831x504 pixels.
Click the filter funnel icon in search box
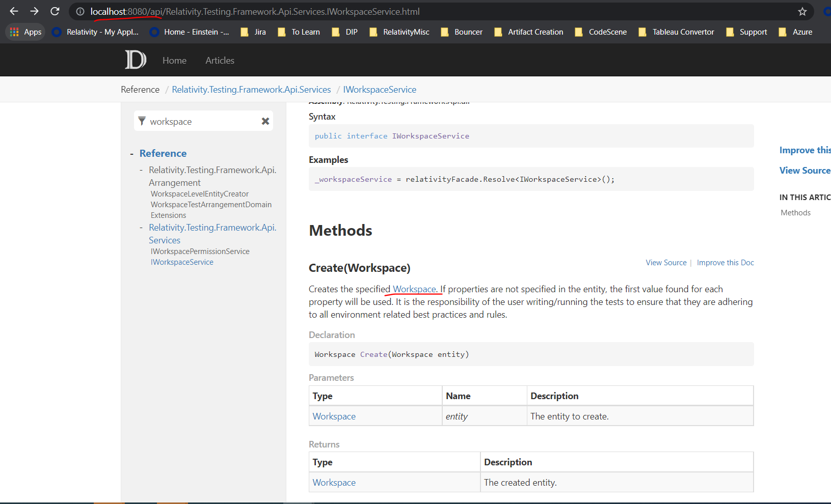142,121
